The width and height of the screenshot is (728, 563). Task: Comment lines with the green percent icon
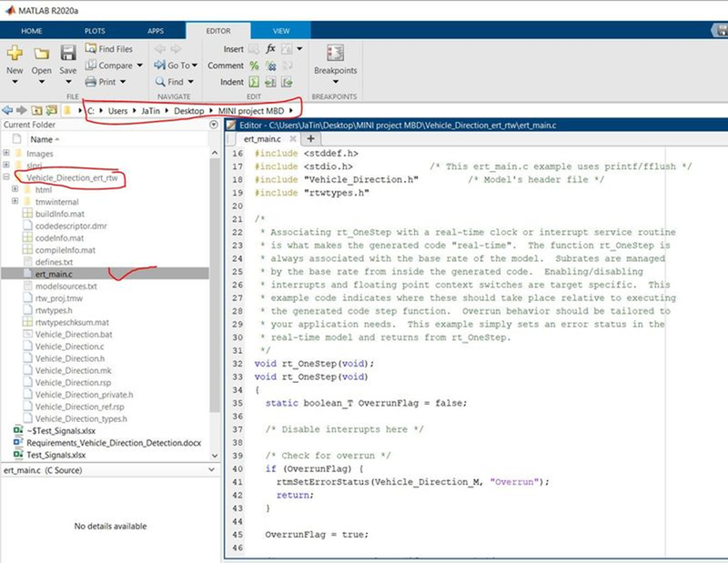click(x=254, y=65)
